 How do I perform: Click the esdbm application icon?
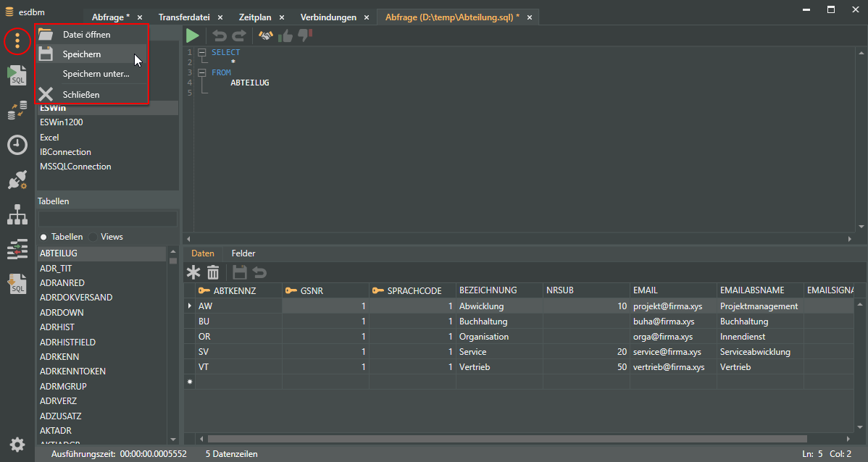(9, 12)
